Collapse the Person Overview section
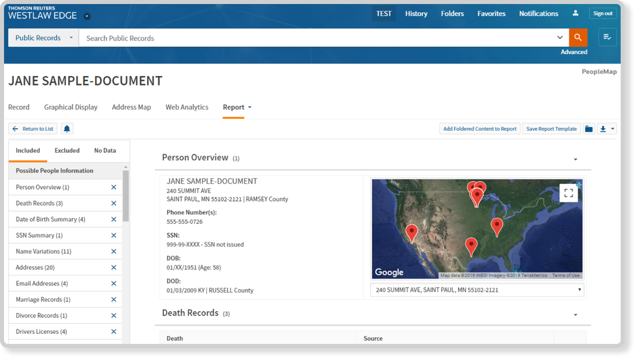The image size is (644, 362). (576, 159)
